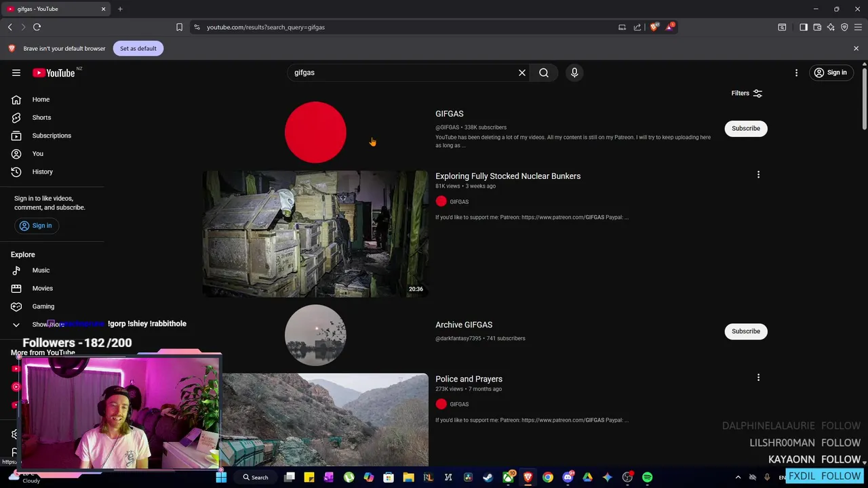Go back with browser back arrow

10,27
